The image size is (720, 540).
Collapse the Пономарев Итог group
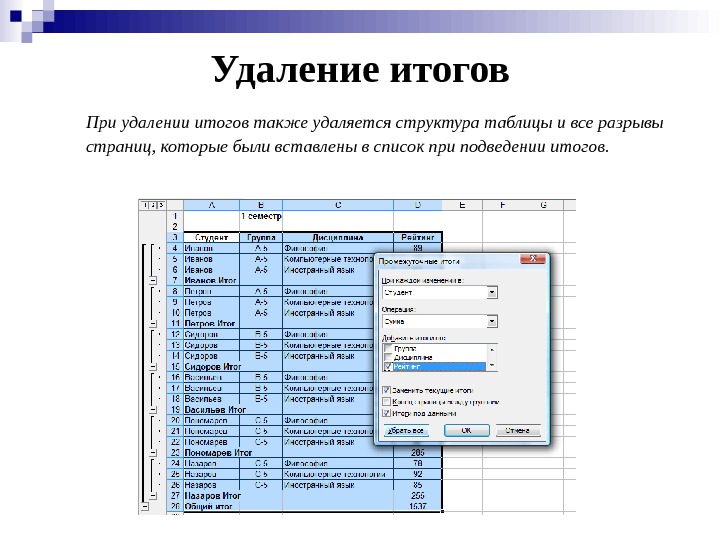tap(153, 453)
